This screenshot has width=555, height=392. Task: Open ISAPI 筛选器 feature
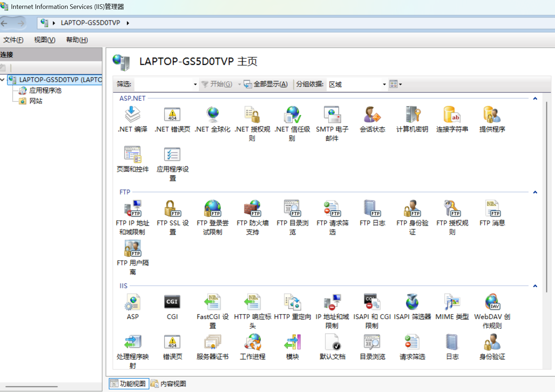412,307
